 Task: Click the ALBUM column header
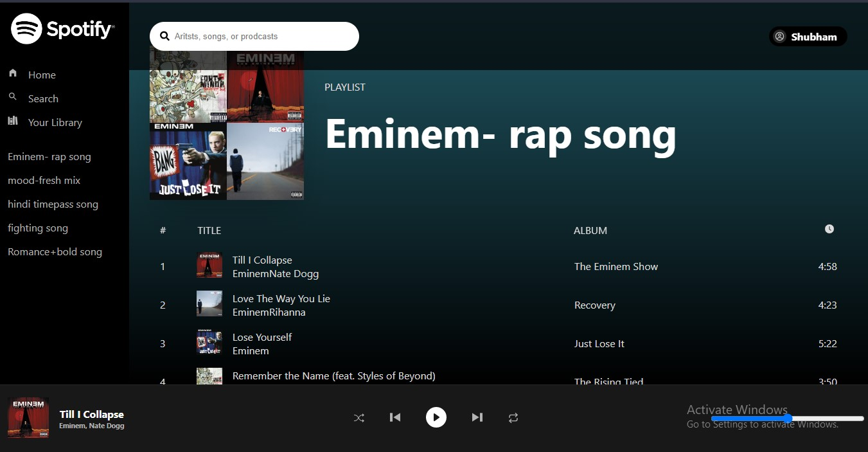pos(590,231)
